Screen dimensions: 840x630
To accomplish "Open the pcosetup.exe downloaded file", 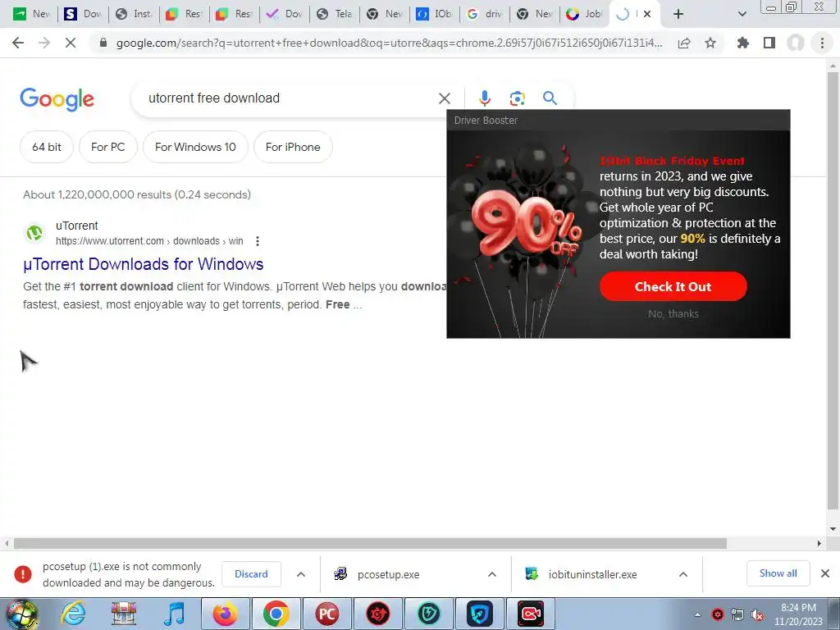I will pos(388,574).
